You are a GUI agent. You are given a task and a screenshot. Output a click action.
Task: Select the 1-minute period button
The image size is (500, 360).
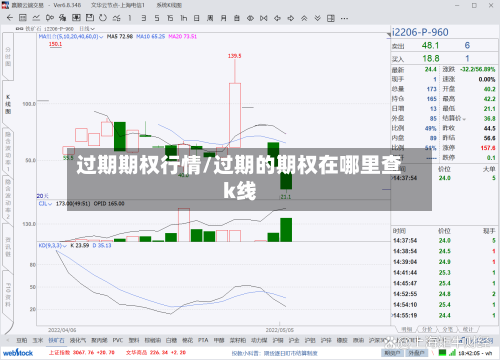tap(130, 18)
